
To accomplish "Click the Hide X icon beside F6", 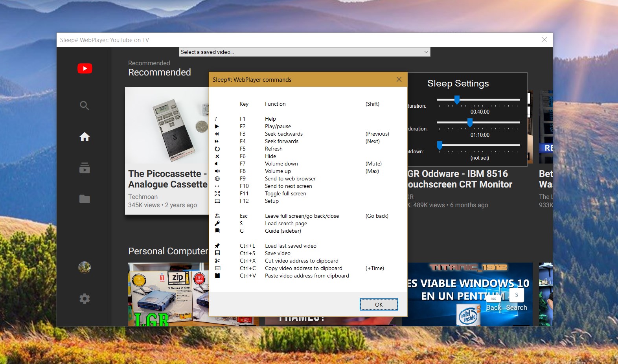I will coord(217,156).
